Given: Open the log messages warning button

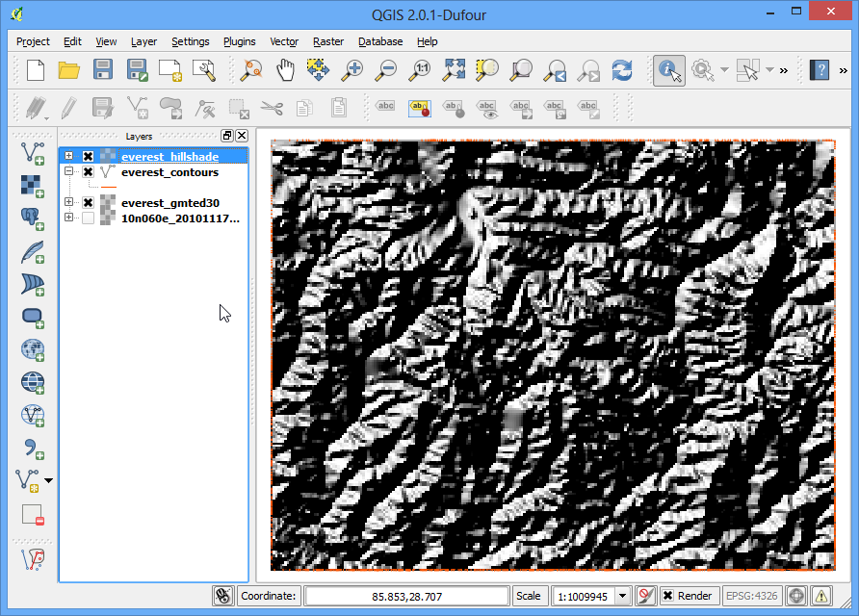Looking at the screenshot, I should (820, 596).
